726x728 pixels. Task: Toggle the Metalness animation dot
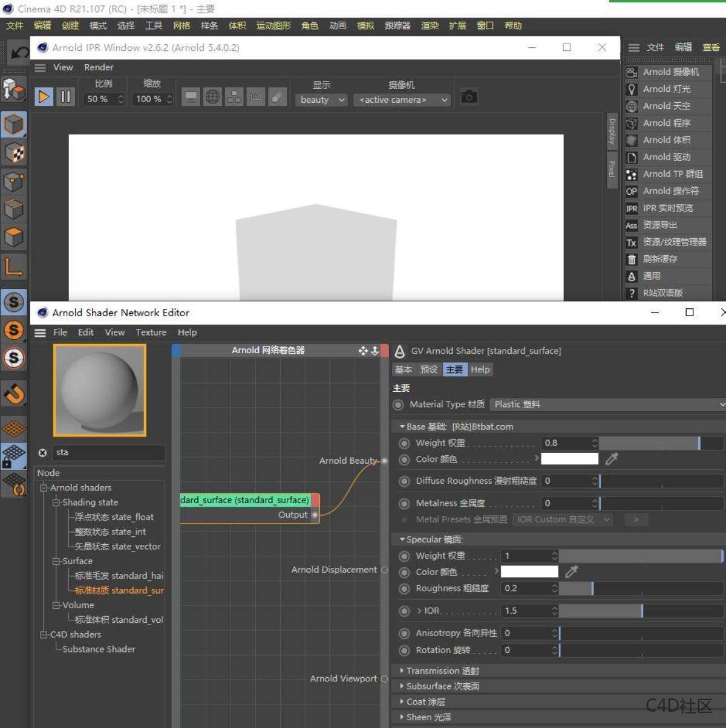404,503
